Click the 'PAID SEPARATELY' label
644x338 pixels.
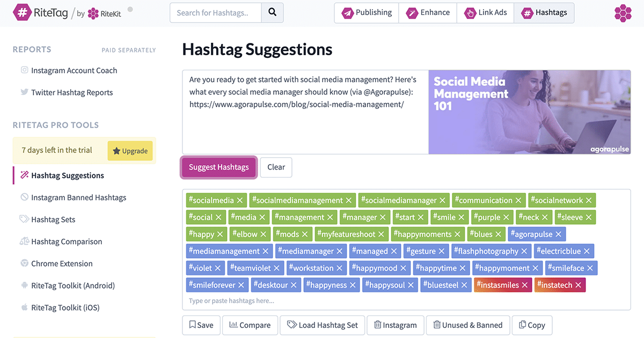pyautogui.click(x=129, y=50)
